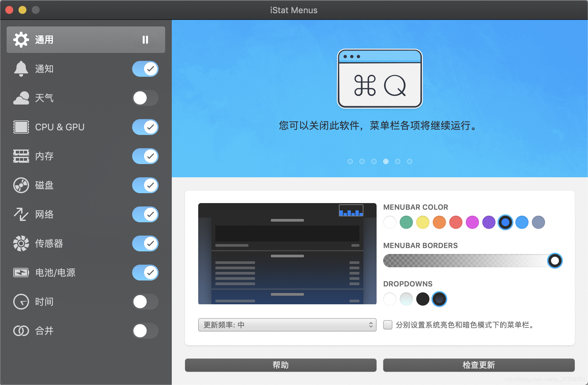Enable the 天气 toggle
Image resolution: width=588 pixels, height=385 pixels.
(145, 98)
